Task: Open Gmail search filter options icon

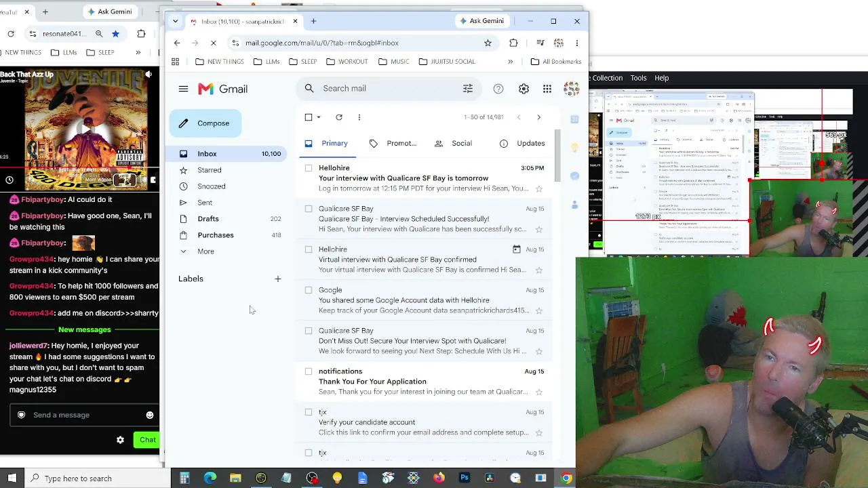Action: 467,88
